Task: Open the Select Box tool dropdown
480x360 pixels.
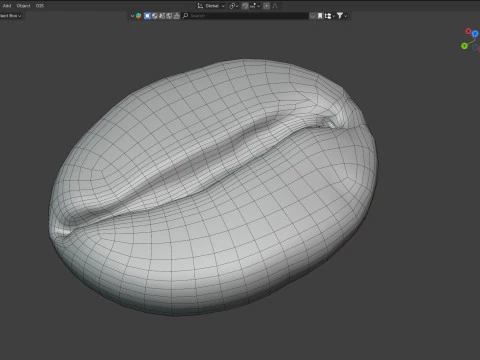Action: (x=11, y=16)
